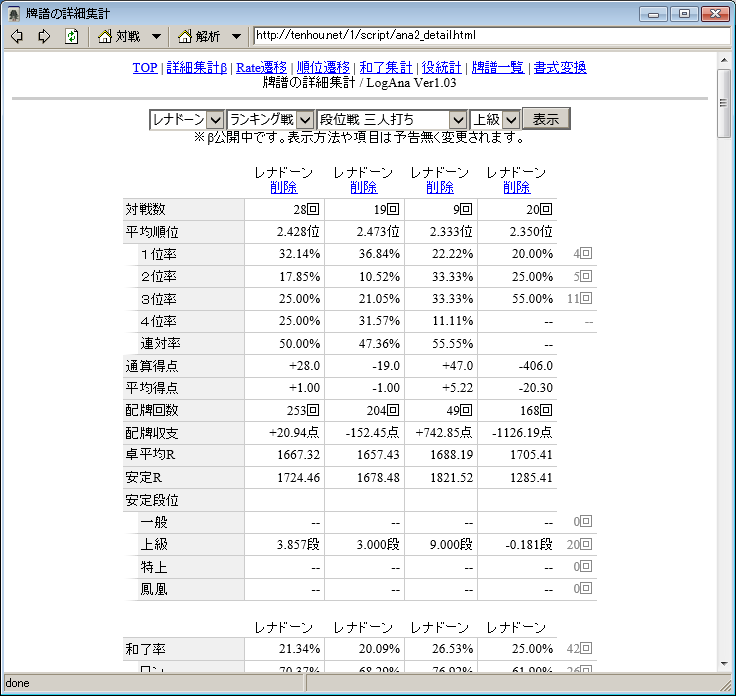Click the vertical scrollbar thumb
Screen dimensions: 736x696
coord(724,103)
